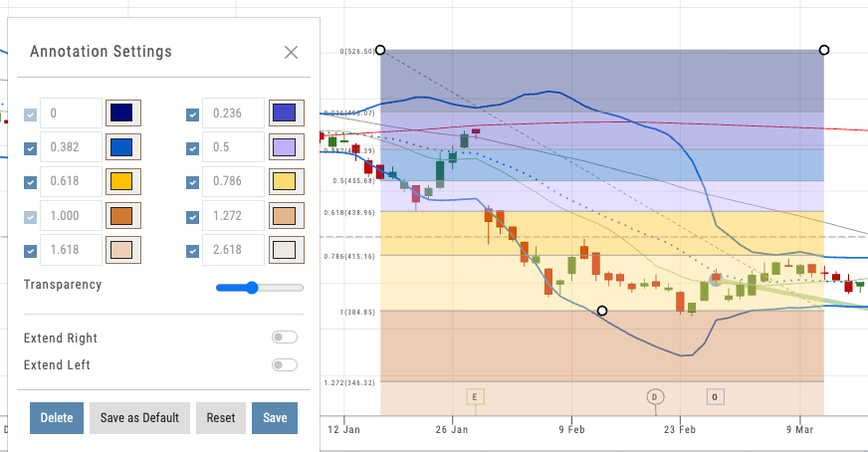Enable the Extend Left toggle
This screenshot has width=868, height=452.
(x=284, y=365)
